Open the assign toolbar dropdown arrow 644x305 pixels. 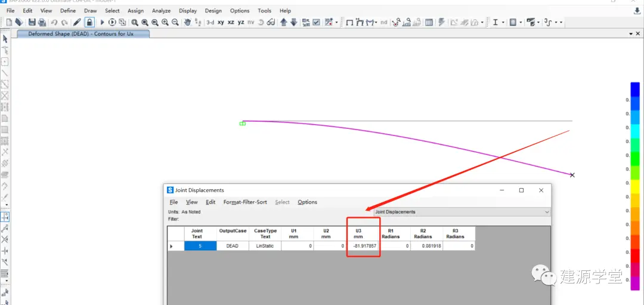tap(561, 23)
